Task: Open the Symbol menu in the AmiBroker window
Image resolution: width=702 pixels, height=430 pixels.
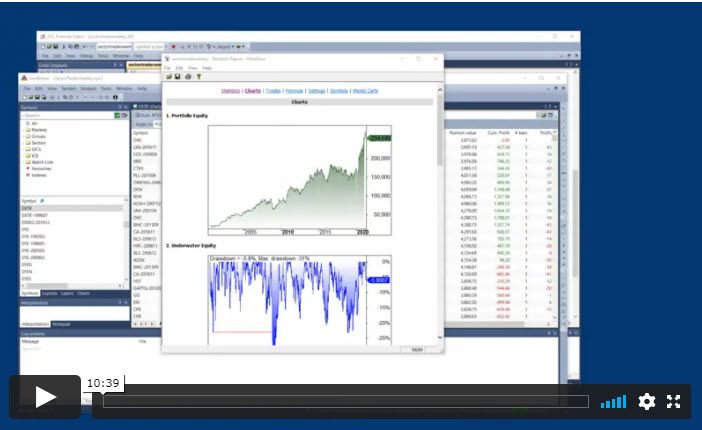Action: [x=68, y=89]
